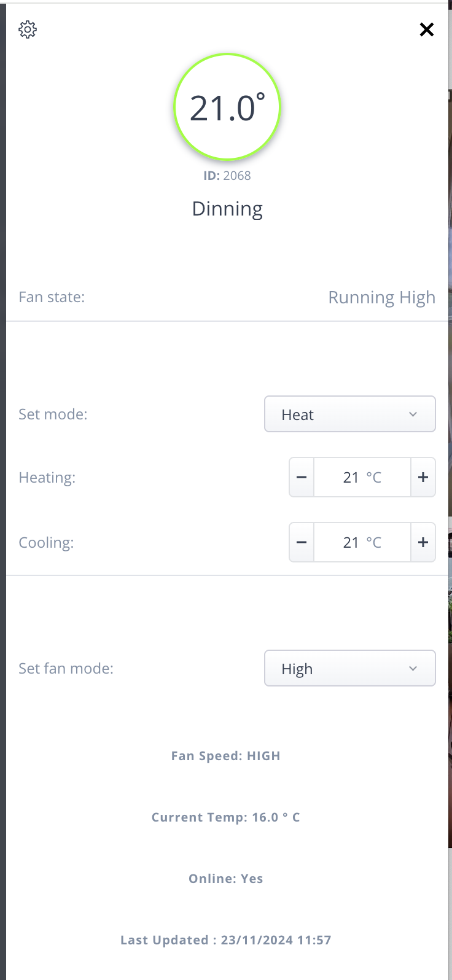The height and width of the screenshot is (980, 452).
Task: Click the ID 2068 label
Action: pyautogui.click(x=227, y=176)
